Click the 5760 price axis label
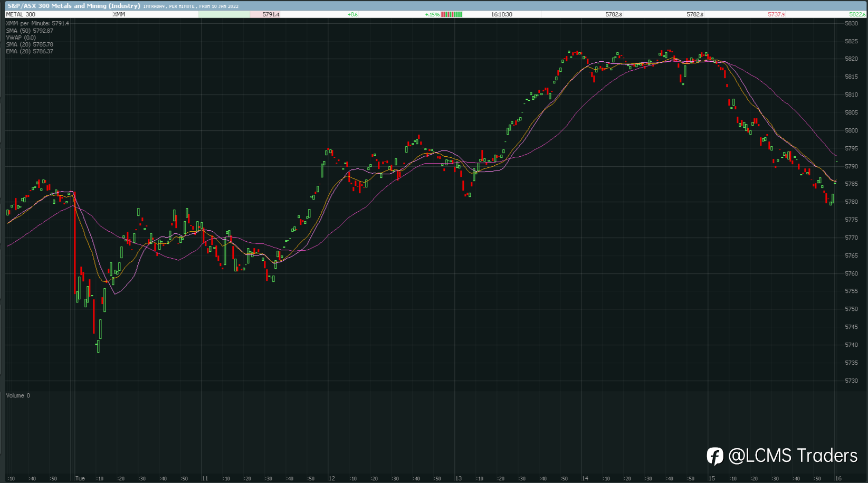The image size is (868, 483). [x=851, y=273]
